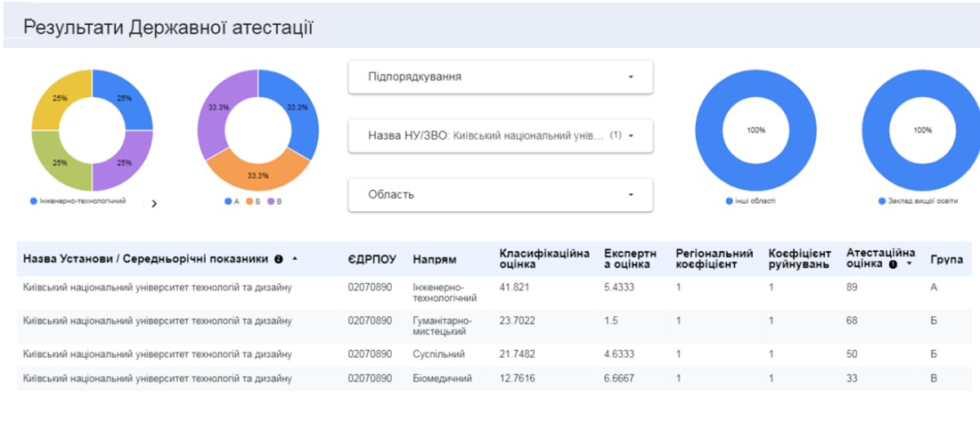
Task: Open the Область dropdown filter
Action: tap(500, 195)
